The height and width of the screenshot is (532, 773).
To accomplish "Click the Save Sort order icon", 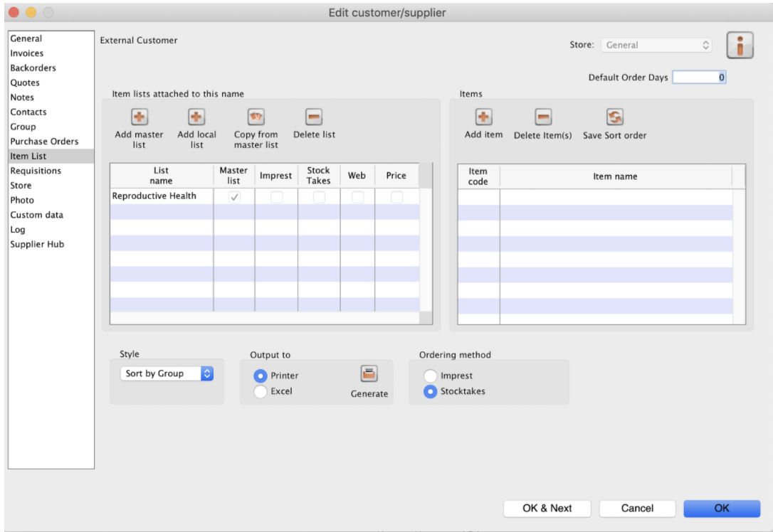I will coord(614,117).
